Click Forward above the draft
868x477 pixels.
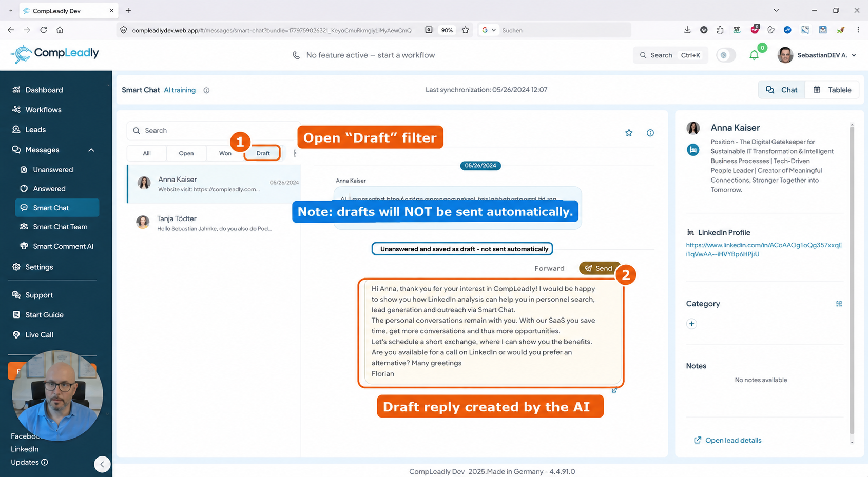[x=549, y=268]
